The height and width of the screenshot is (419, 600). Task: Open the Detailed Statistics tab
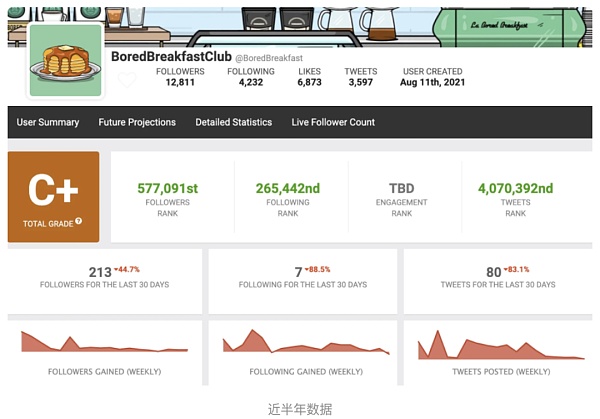tap(233, 122)
